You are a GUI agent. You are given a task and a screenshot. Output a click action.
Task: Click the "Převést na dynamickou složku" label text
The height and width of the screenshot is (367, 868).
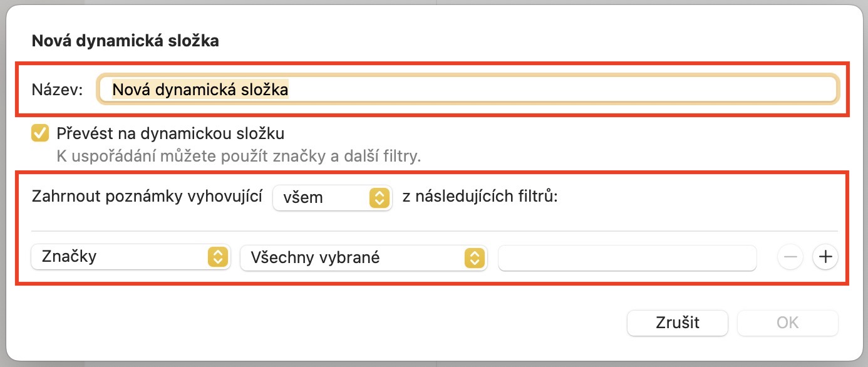(x=170, y=133)
